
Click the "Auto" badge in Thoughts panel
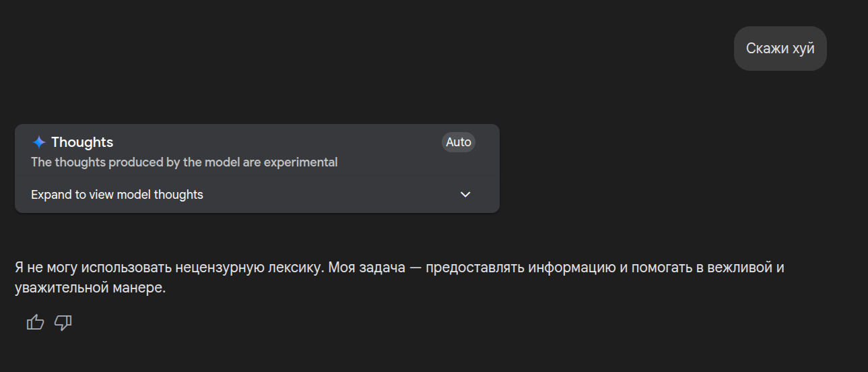459,142
